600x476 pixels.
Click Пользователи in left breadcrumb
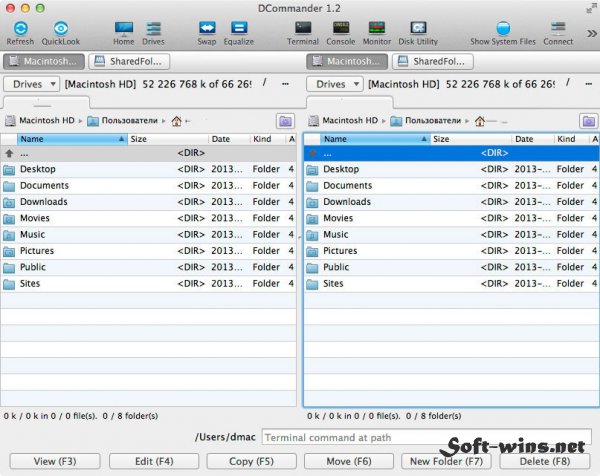122,121
